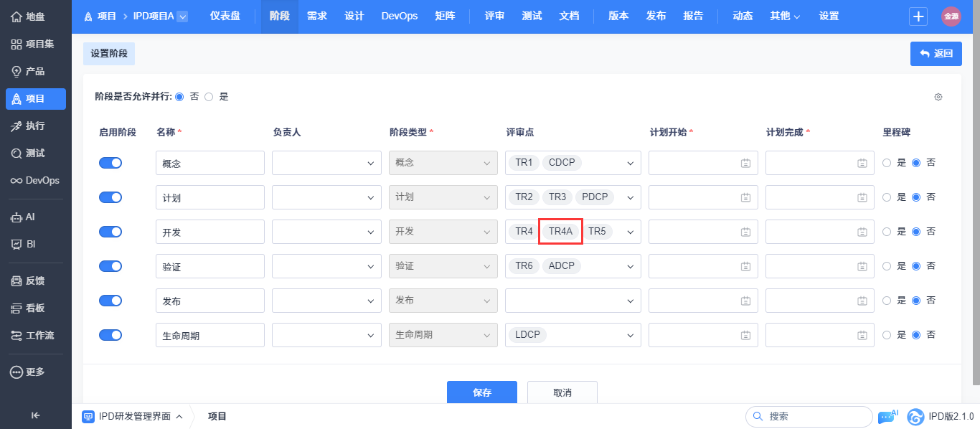This screenshot has height=429, width=980.
Task: Open the AI chat bubble icon
Action: click(x=887, y=416)
